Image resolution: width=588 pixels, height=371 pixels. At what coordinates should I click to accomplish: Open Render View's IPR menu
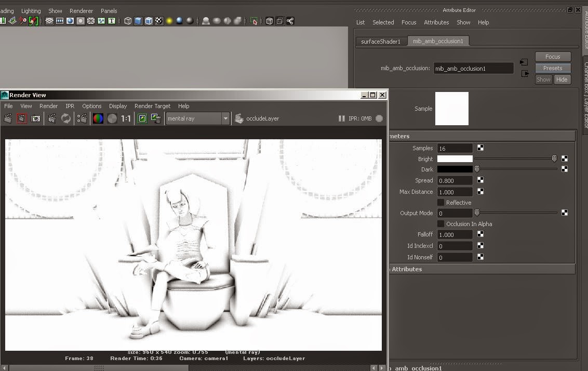(70, 106)
